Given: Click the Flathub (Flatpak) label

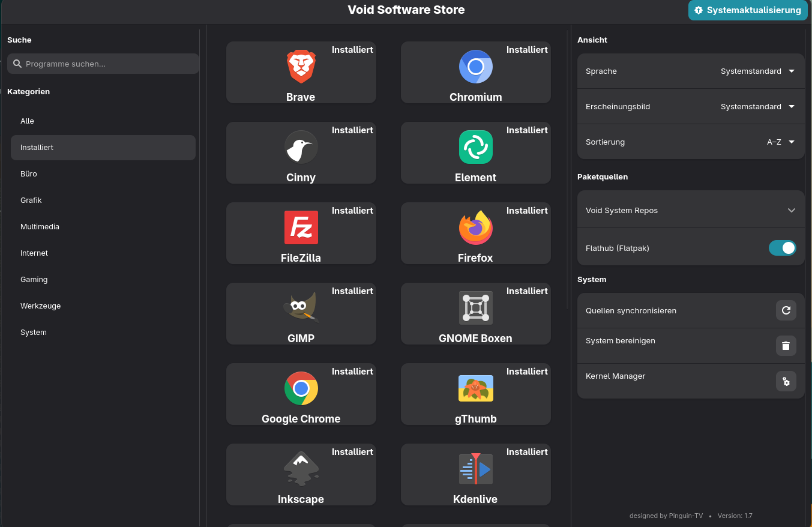Looking at the screenshot, I should (x=618, y=248).
